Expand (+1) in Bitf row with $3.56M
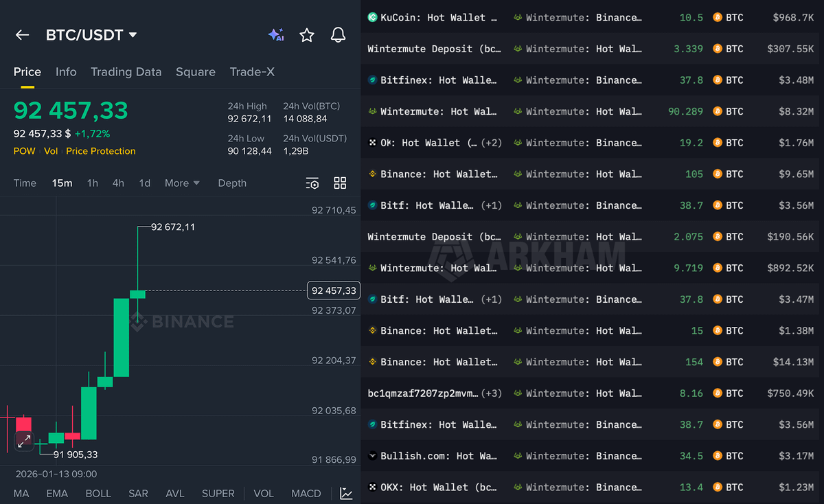The width and height of the screenshot is (824, 504). (x=492, y=205)
